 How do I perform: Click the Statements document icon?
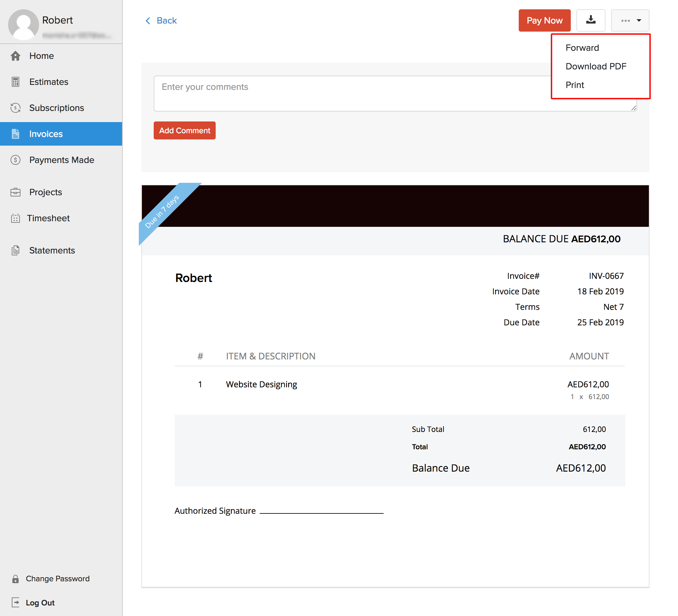(x=15, y=250)
